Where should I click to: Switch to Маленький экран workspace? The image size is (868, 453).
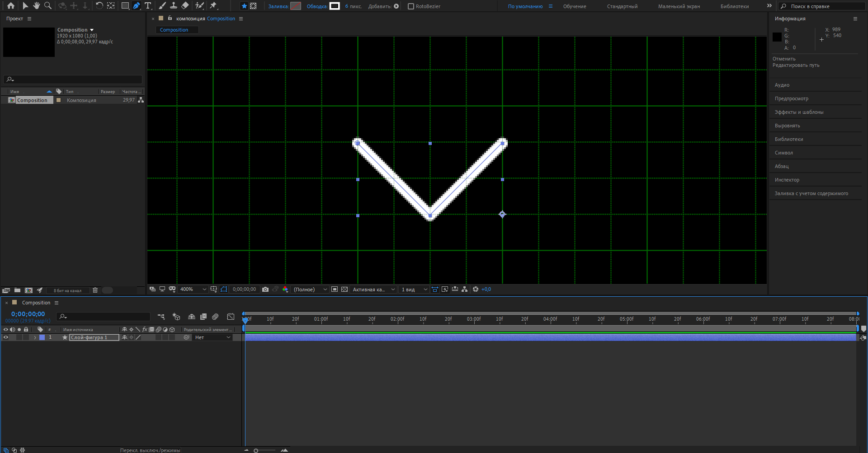coord(679,6)
